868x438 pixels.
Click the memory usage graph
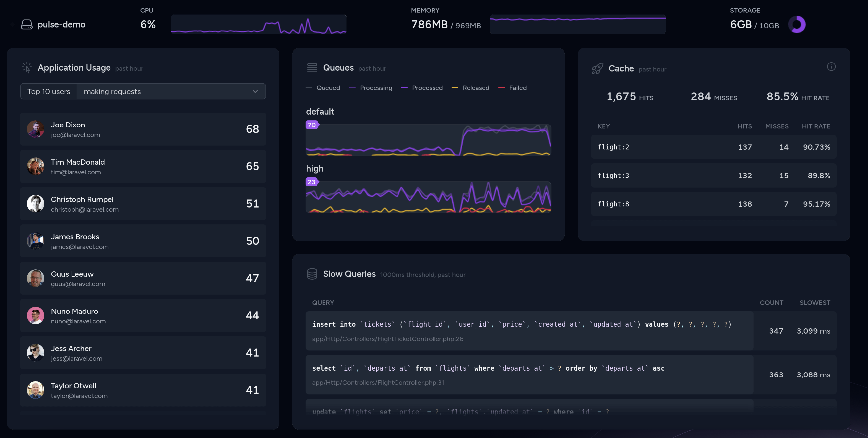pyautogui.click(x=578, y=24)
